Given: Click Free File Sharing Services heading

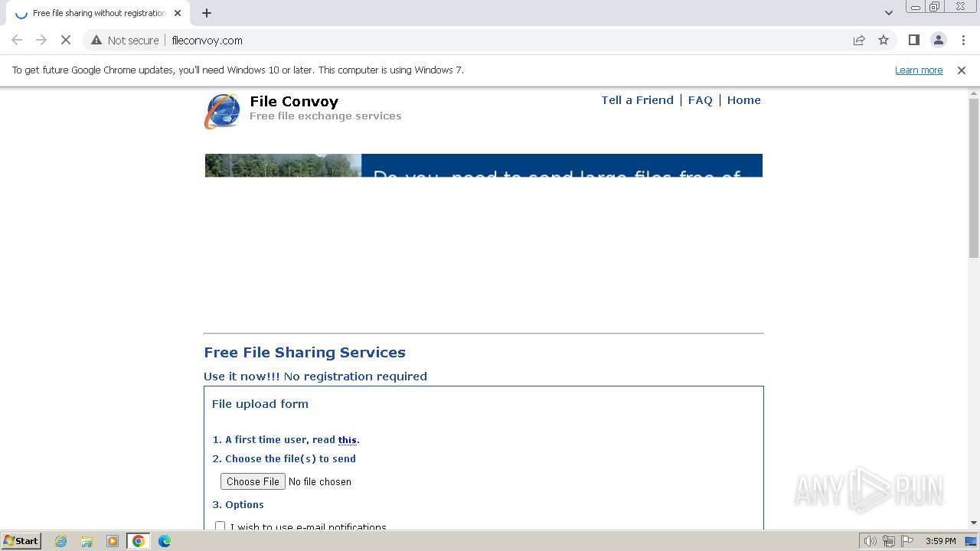Looking at the screenshot, I should click(x=305, y=353).
